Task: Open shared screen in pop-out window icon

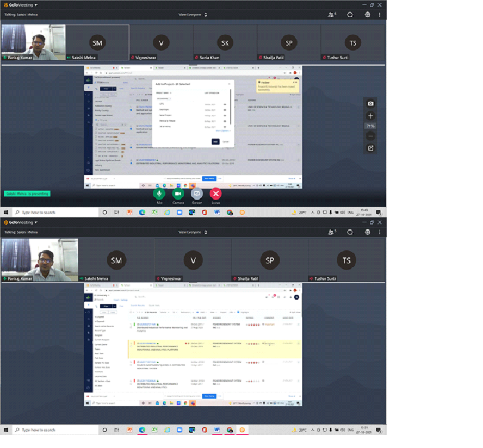Action: pos(370,148)
